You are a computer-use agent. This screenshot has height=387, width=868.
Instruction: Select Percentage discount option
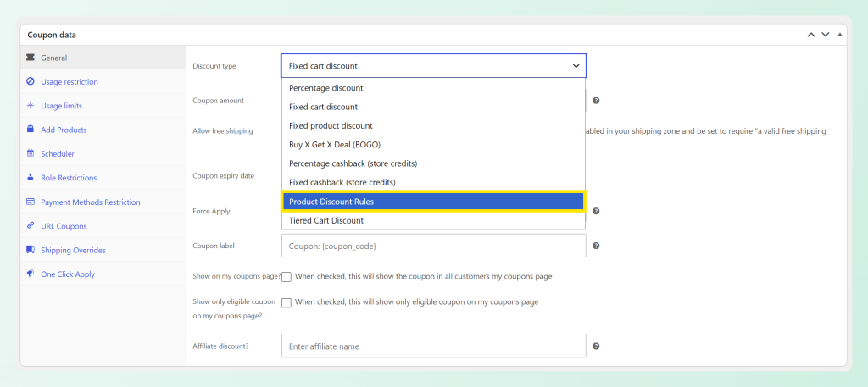[x=433, y=88]
